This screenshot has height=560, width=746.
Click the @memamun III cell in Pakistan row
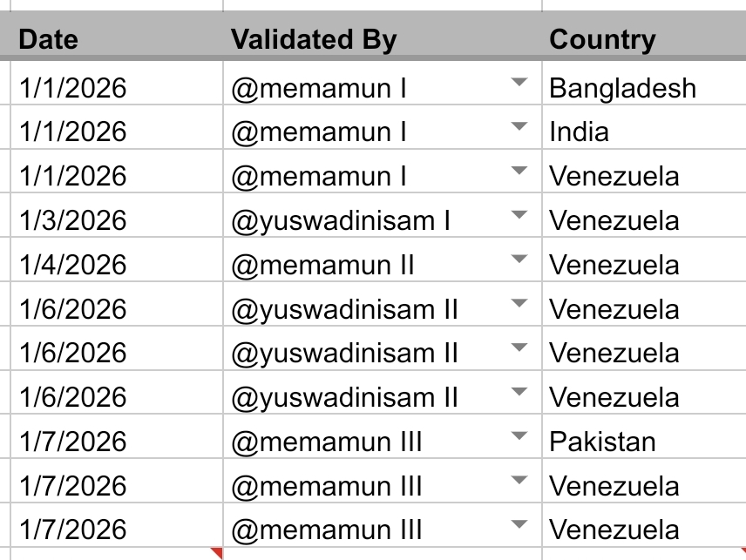[x=383, y=436]
